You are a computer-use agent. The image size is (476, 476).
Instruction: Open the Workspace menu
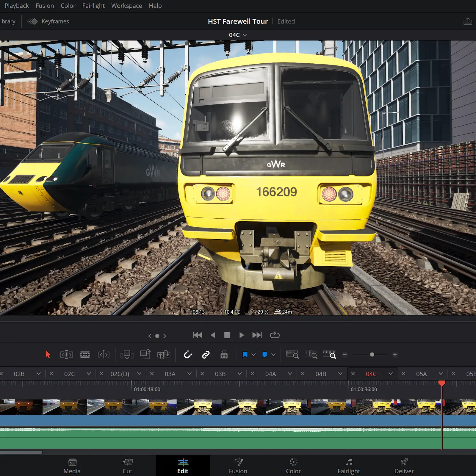coord(127,6)
